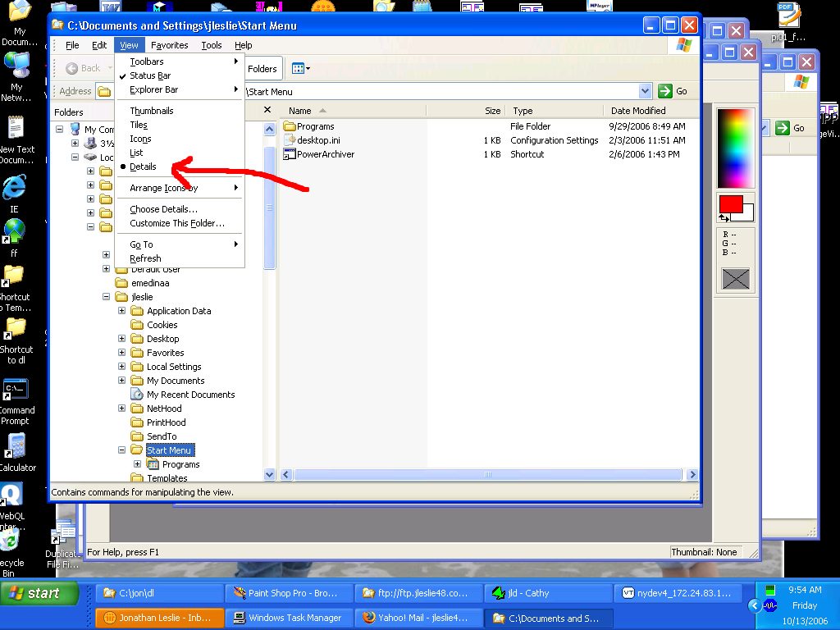Click the red foreground color swatch
Viewport: 840px width, 630px height.
730,203
